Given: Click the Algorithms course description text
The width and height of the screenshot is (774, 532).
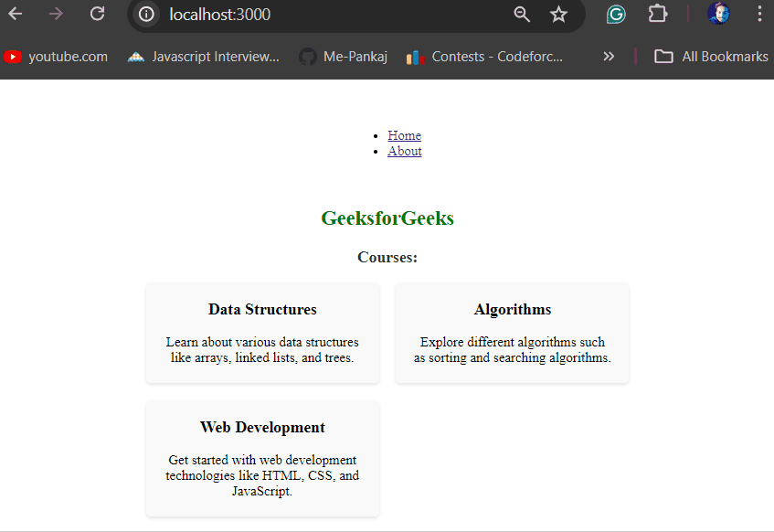Looking at the screenshot, I should (x=513, y=350).
